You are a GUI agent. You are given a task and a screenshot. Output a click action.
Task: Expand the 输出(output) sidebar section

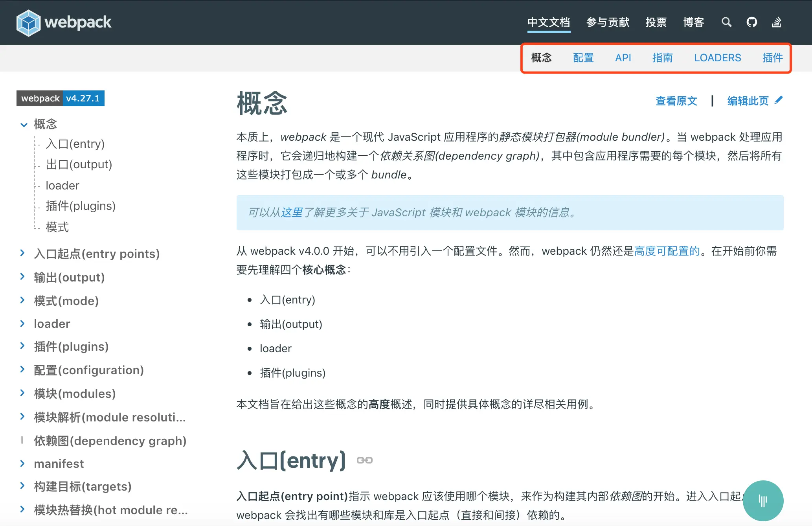(x=22, y=277)
